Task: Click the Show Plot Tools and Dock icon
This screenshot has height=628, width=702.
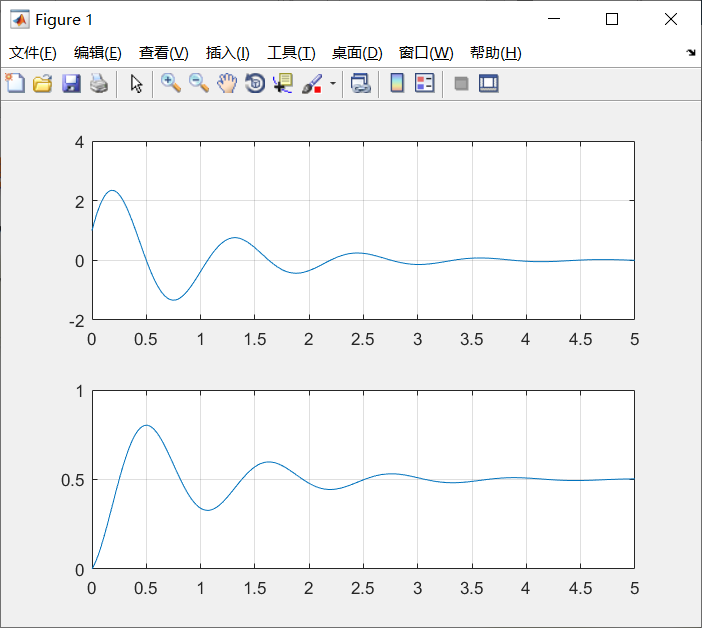Action: tap(488, 83)
